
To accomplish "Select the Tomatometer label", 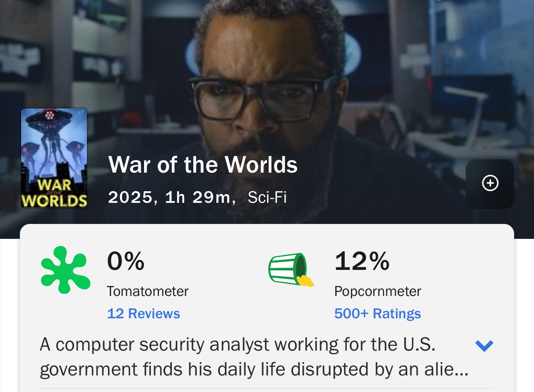I will (x=148, y=291).
